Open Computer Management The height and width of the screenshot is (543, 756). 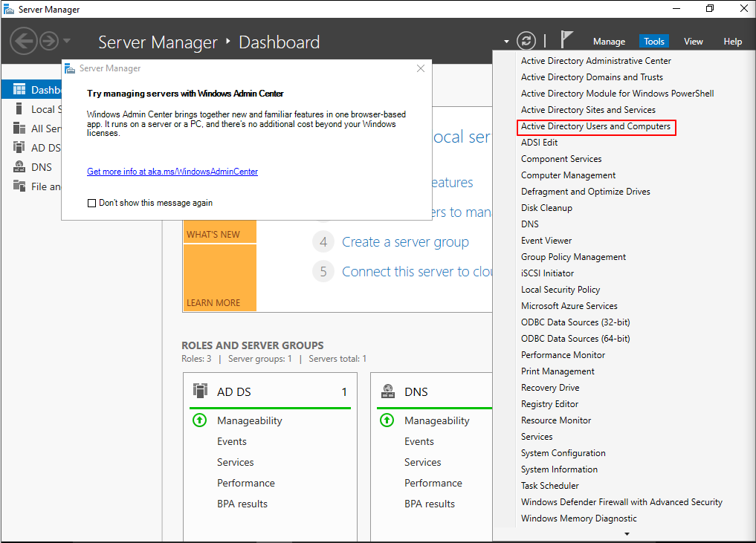568,175
